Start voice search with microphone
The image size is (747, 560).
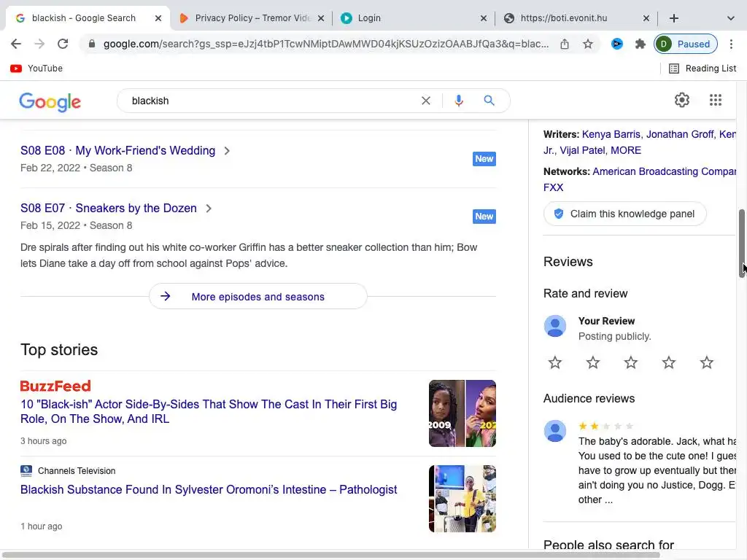[459, 101]
